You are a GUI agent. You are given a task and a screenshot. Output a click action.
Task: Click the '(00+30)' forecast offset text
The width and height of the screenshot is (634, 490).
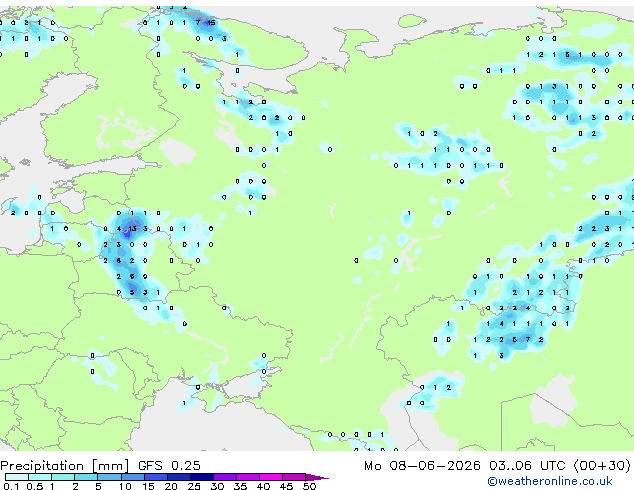(602, 466)
